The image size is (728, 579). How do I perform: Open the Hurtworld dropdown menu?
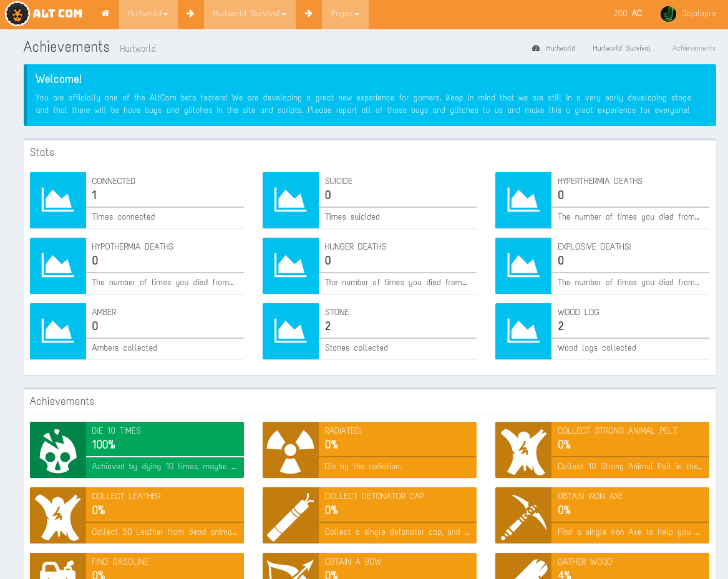point(148,14)
